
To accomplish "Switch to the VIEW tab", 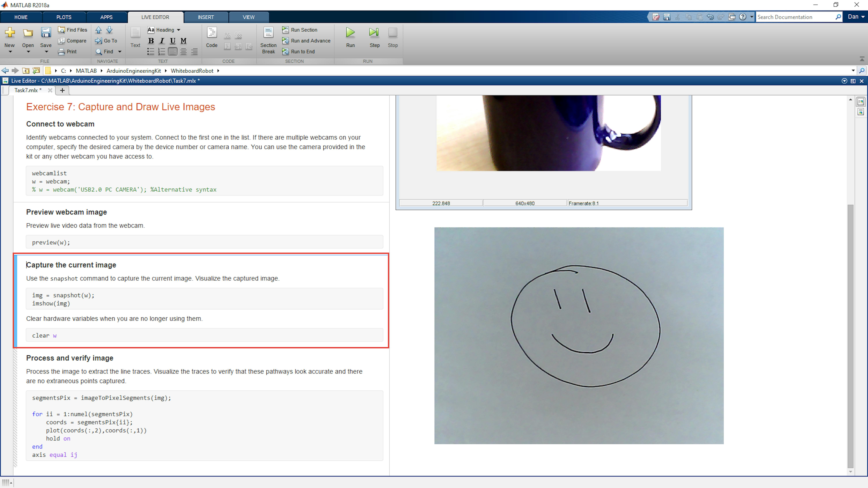I will (249, 17).
